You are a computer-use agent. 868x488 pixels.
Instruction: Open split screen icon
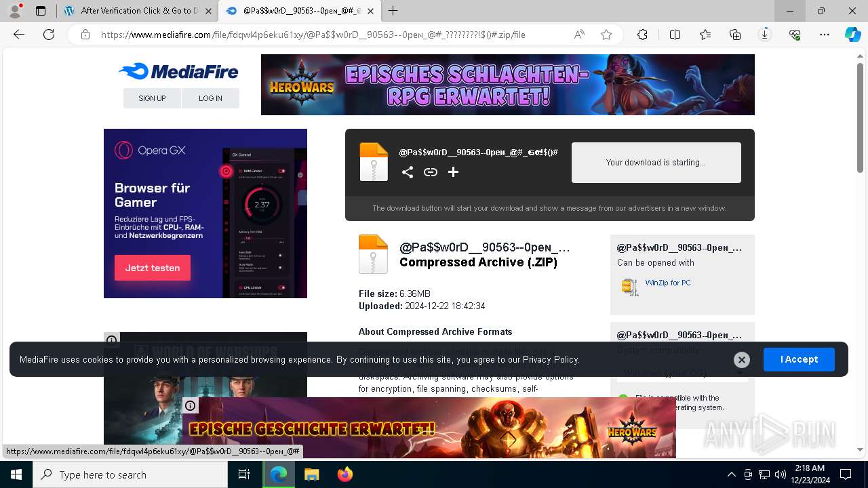click(x=675, y=35)
